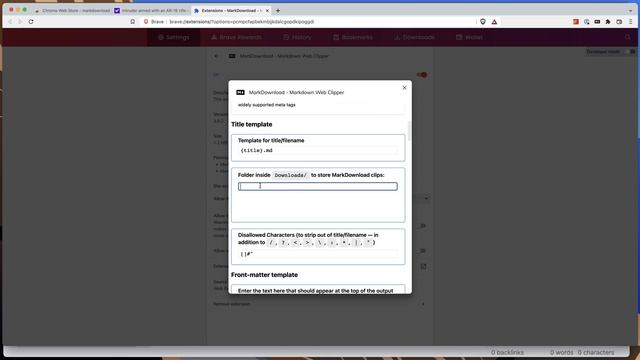Image resolution: width=640 pixels, height=360 pixels.
Task: Go back in browser history
Action: click(10, 22)
